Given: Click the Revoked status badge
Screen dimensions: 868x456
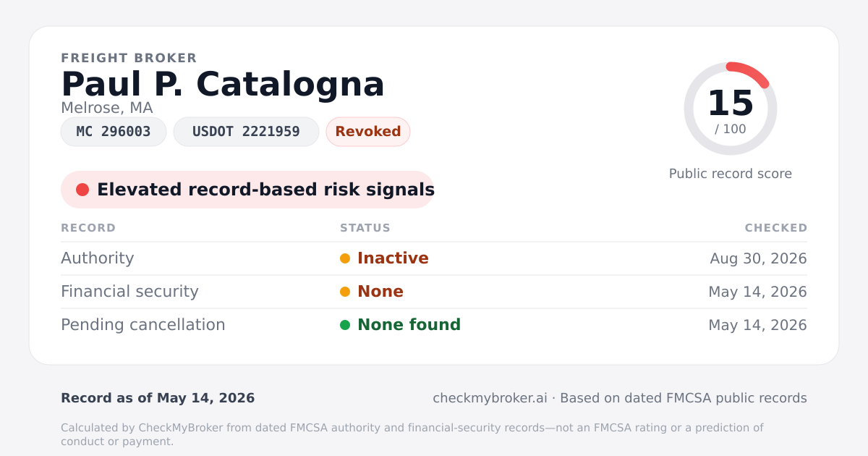Looking at the screenshot, I should [x=368, y=132].
